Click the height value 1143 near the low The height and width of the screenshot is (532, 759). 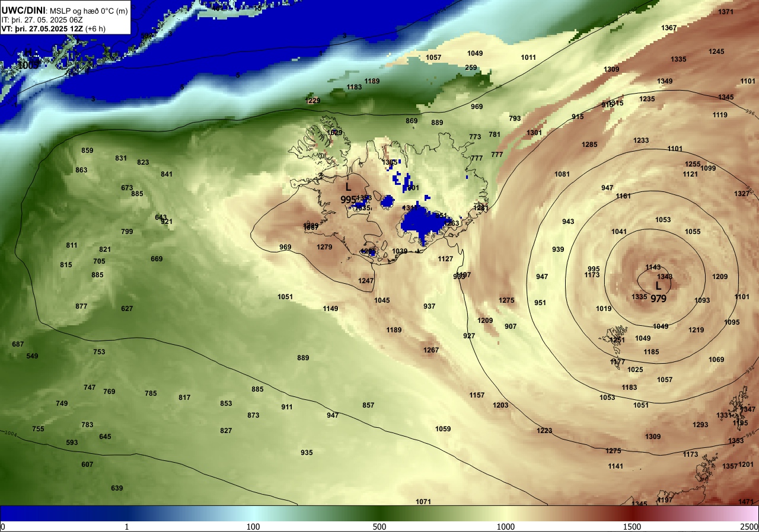click(x=653, y=267)
